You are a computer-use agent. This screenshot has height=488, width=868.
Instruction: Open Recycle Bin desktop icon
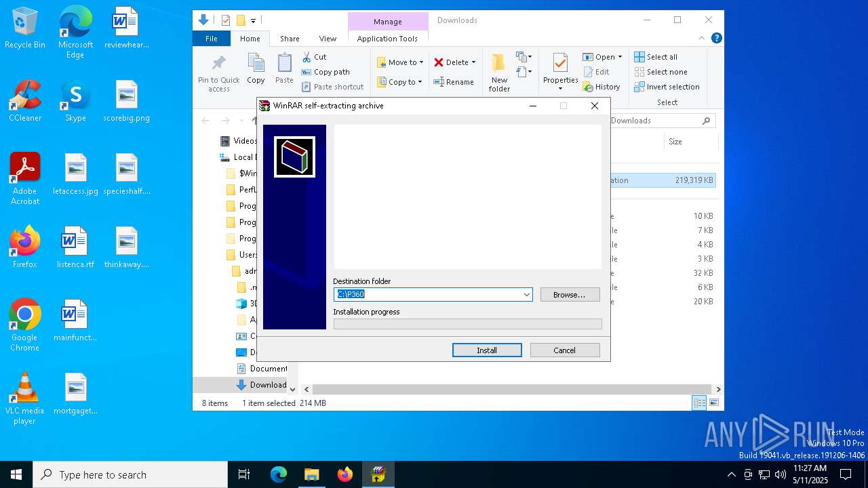coord(25,28)
